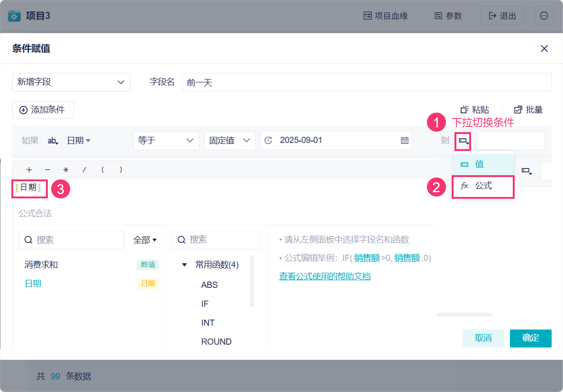Screen dimensions: 563x392
Task: Insert the minus operator into the formula
Action: click(48, 169)
